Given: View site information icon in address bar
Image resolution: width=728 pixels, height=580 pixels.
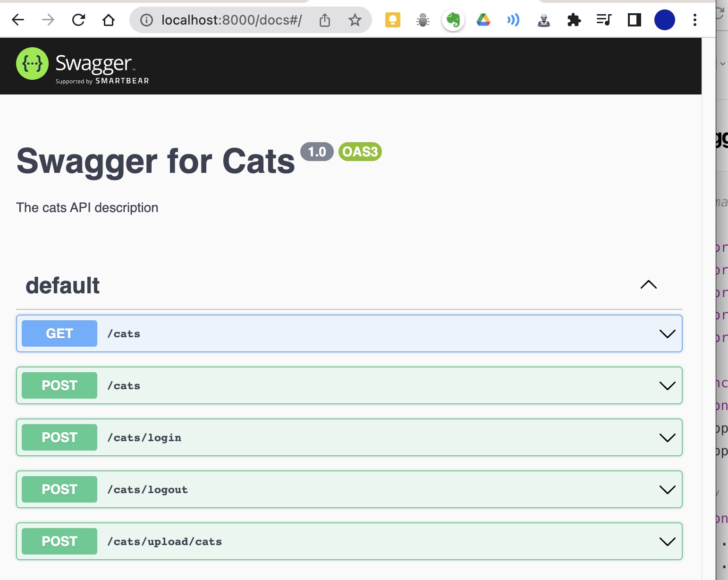Looking at the screenshot, I should tap(147, 20).
